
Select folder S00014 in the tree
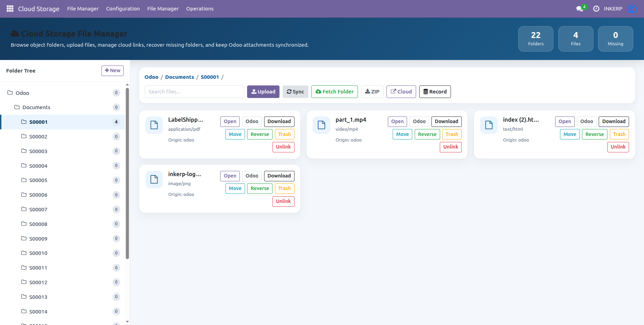pyautogui.click(x=62, y=311)
